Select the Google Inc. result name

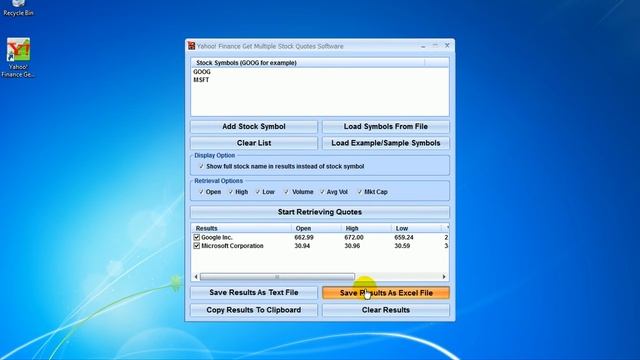pyautogui.click(x=217, y=237)
